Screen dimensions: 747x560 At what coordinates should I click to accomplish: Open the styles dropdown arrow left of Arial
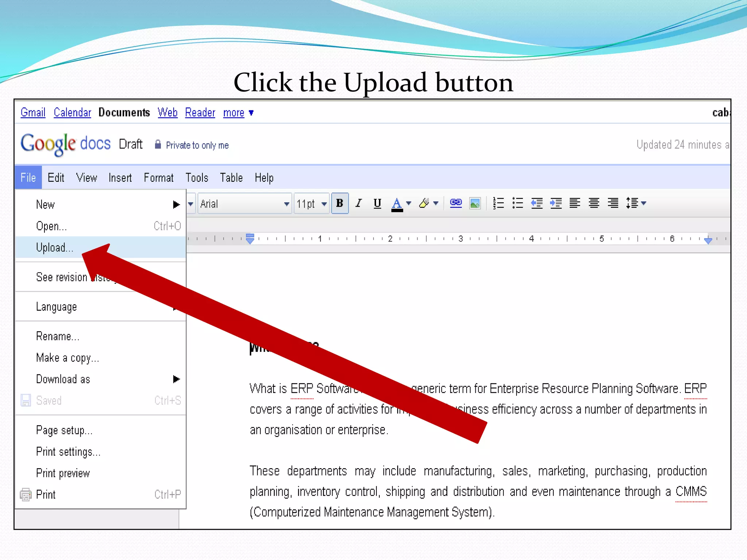tap(191, 203)
